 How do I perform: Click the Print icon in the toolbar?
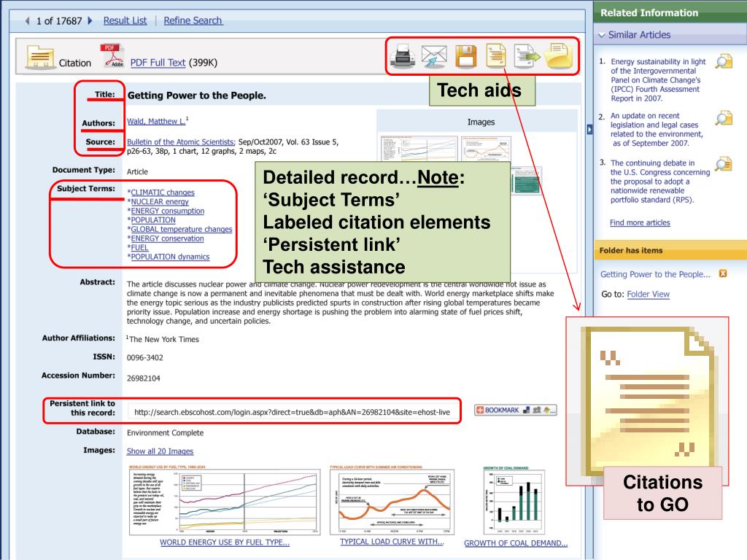tap(403, 55)
